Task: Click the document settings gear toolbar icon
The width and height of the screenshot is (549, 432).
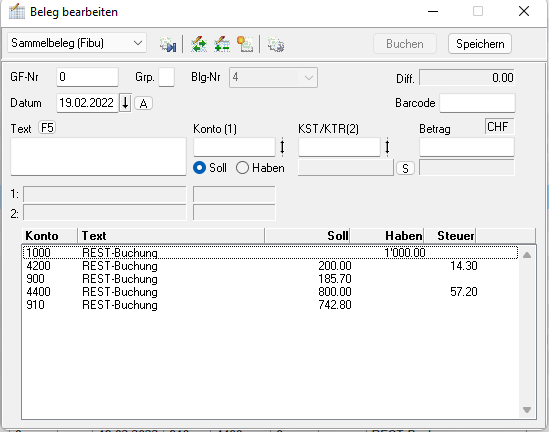Action: pos(276,44)
